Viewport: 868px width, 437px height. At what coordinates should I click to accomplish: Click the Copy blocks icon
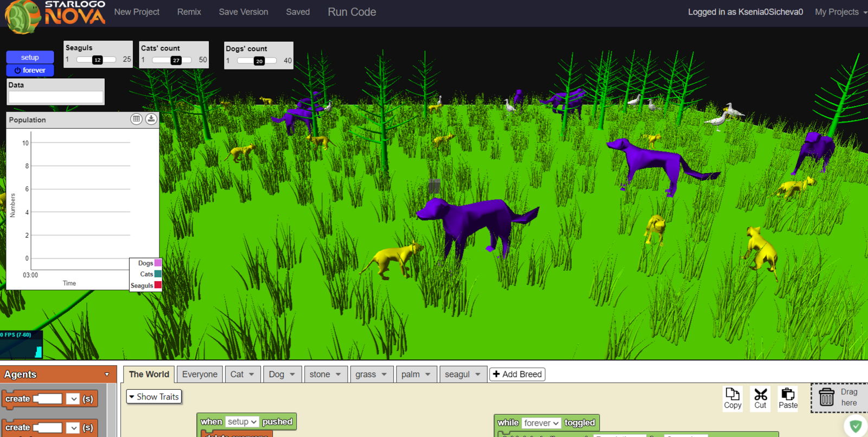(x=732, y=398)
